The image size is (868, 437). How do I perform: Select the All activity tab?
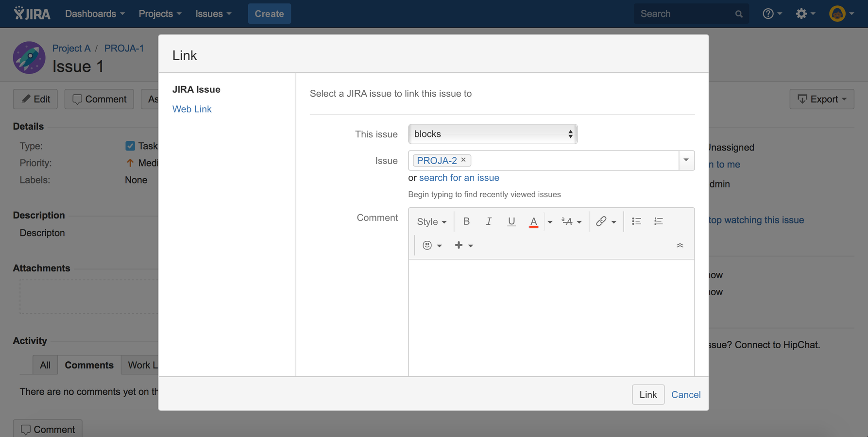[x=45, y=365]
